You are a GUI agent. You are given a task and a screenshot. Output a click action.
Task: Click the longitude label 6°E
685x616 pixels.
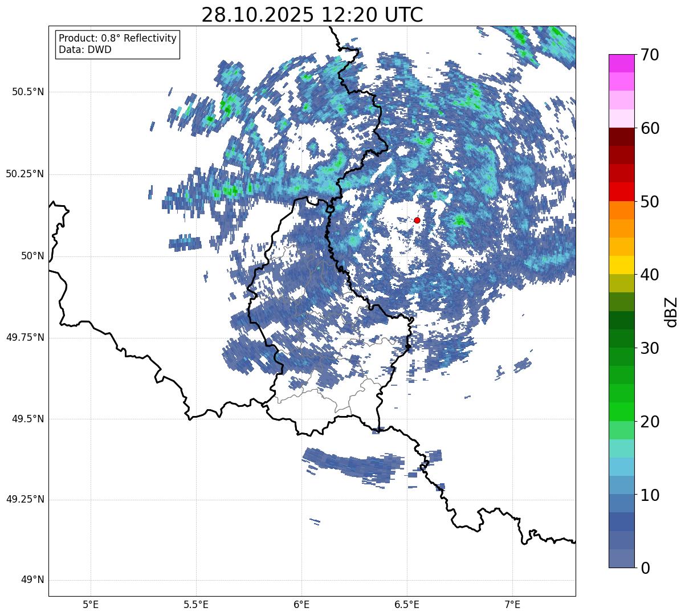(x=301, y=604)
